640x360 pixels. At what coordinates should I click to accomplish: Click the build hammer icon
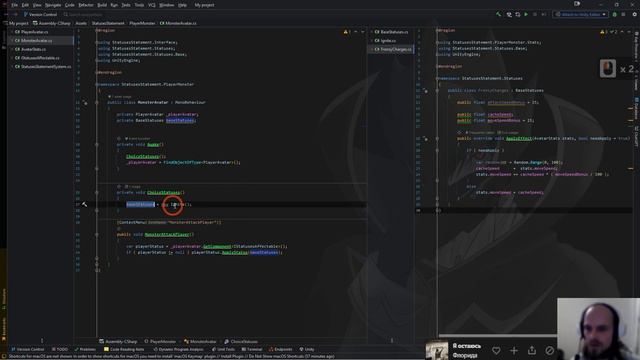coord(498,14)
